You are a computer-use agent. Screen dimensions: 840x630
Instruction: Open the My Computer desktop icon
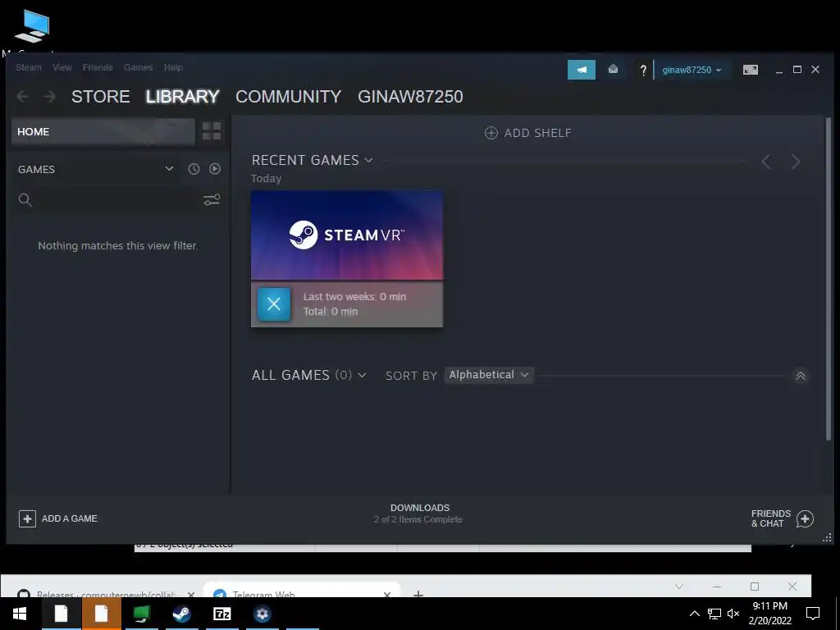point(32,27)
